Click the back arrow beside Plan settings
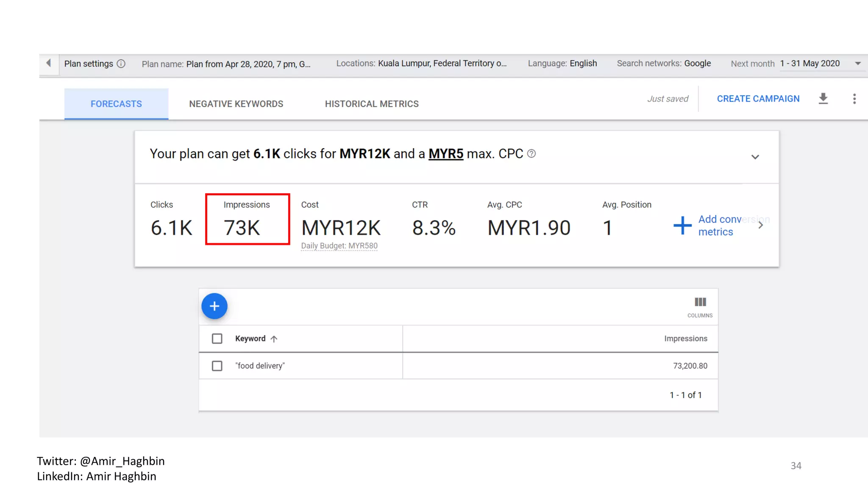868x488 pixels. tap(49, 63)
